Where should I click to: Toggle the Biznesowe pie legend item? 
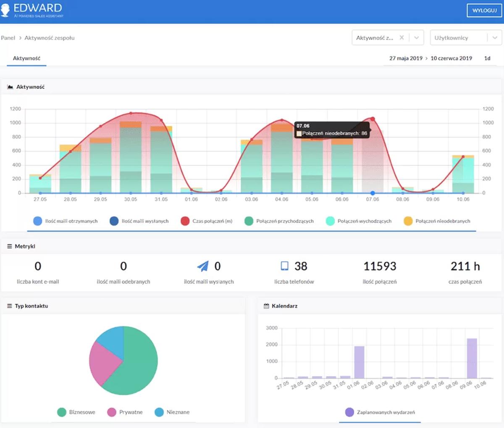click(x=76, y=412)
